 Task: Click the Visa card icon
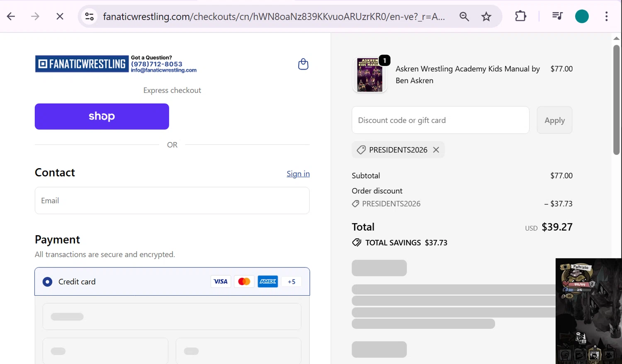pos(221,282)
